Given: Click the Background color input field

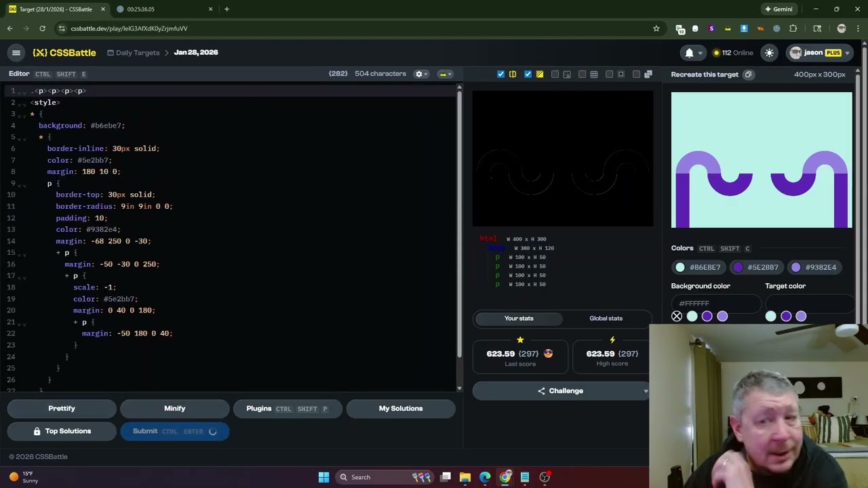Looking at the screenshot, I should [x=715, y=303].
